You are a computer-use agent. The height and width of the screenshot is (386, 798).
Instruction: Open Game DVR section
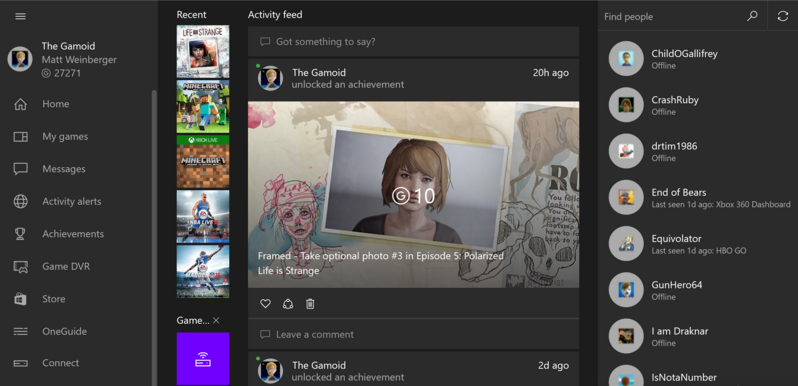pyautogui.click(x=66, y=266)
